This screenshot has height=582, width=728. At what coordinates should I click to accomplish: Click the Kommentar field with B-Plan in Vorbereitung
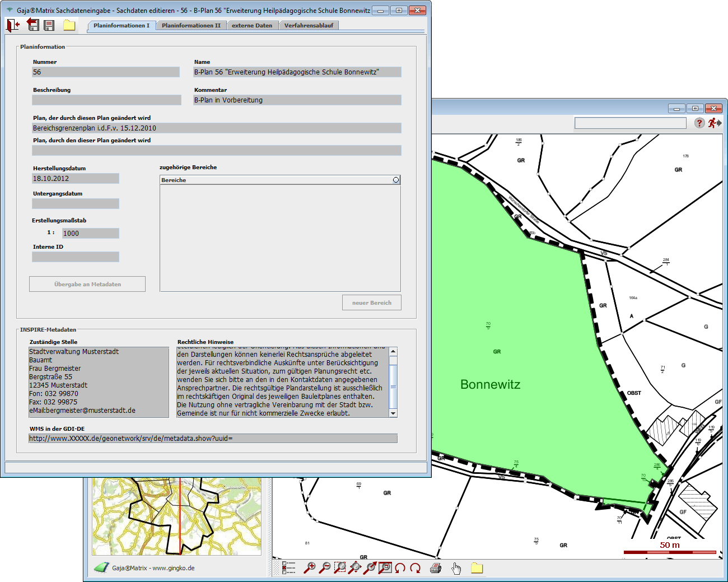pos(297,100)
